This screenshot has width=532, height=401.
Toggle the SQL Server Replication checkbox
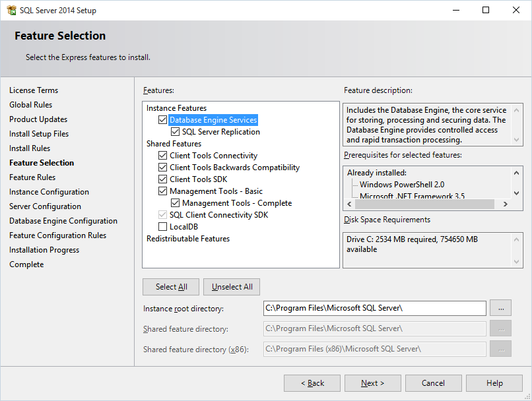(x=175, y=131)
